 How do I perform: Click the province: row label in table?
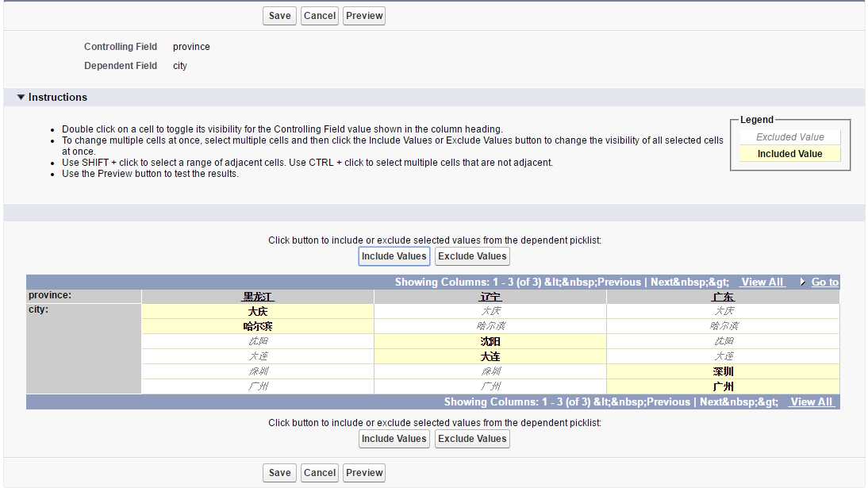coord(50,295)
